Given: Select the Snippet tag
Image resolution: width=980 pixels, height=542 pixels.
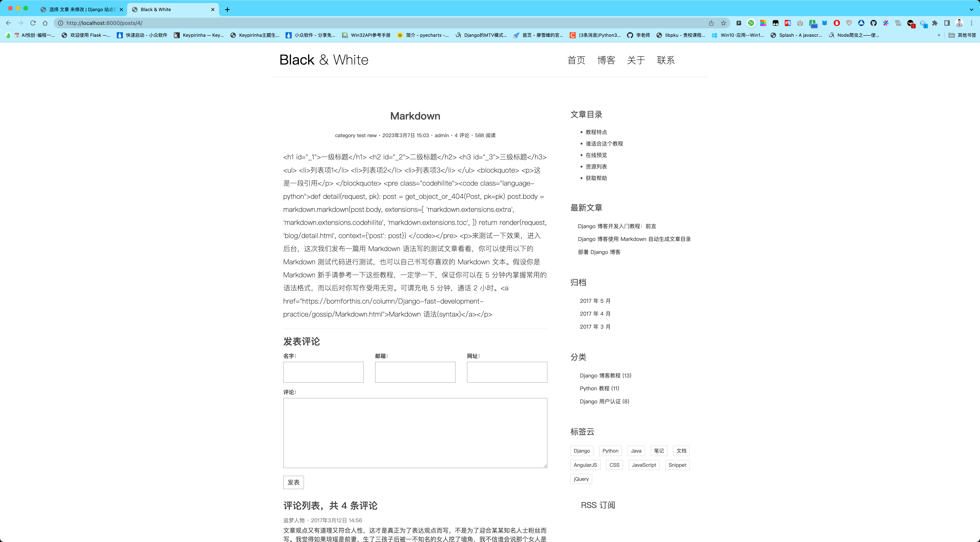Looking at the screenshot, I should [x=677, y=465].
